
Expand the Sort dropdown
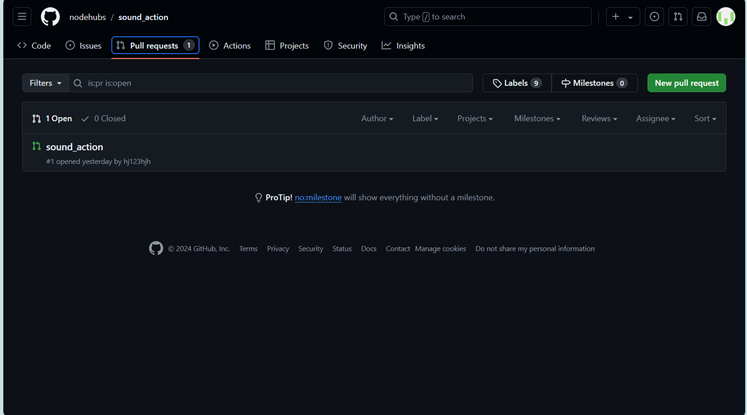point(705,119)
